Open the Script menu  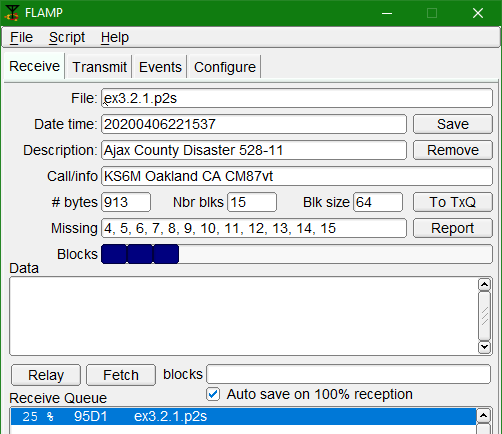click(x=67, y=37)
